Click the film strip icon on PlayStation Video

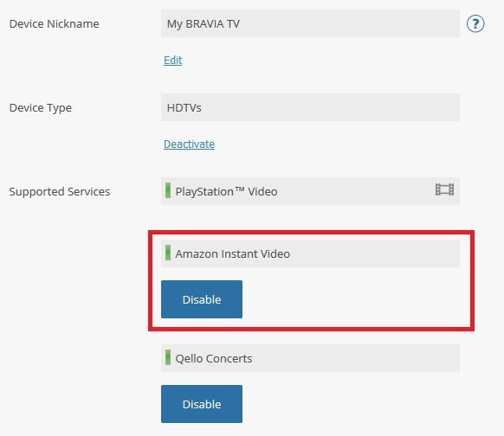(x=444, y=189)
